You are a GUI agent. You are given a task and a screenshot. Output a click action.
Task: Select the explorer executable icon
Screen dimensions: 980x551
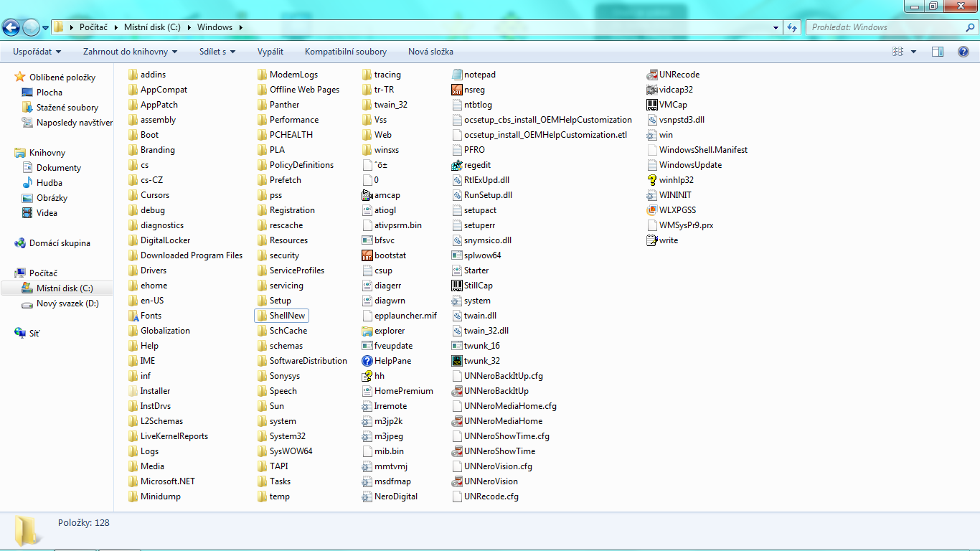tap(367, 331)
